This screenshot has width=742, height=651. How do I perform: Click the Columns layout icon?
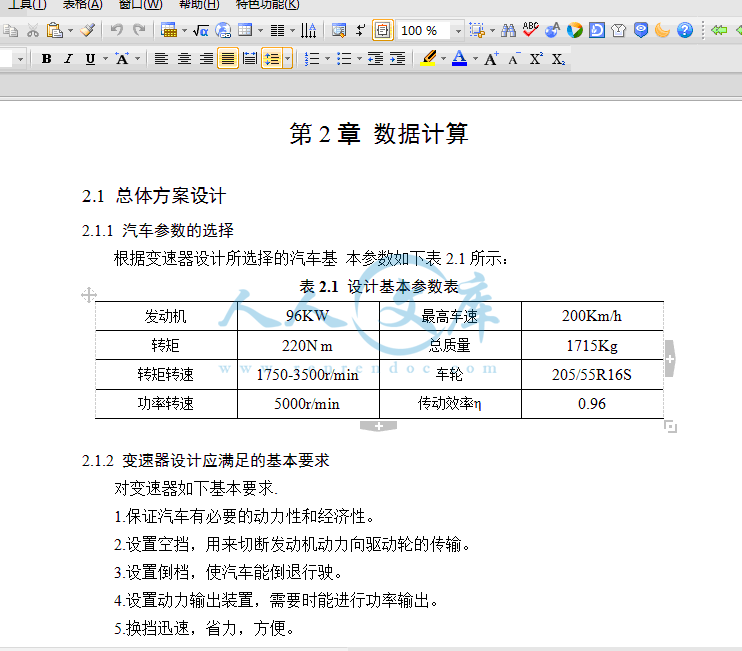277,31
